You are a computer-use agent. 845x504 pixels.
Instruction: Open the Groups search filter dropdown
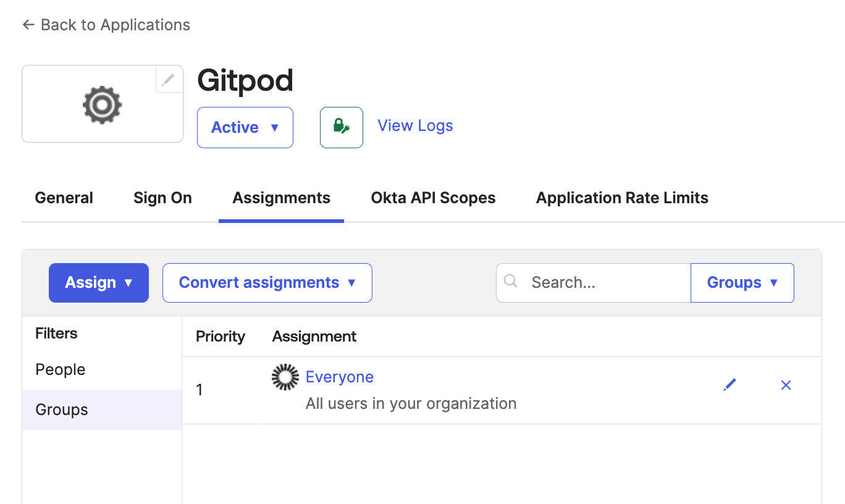tap(742, 283)
